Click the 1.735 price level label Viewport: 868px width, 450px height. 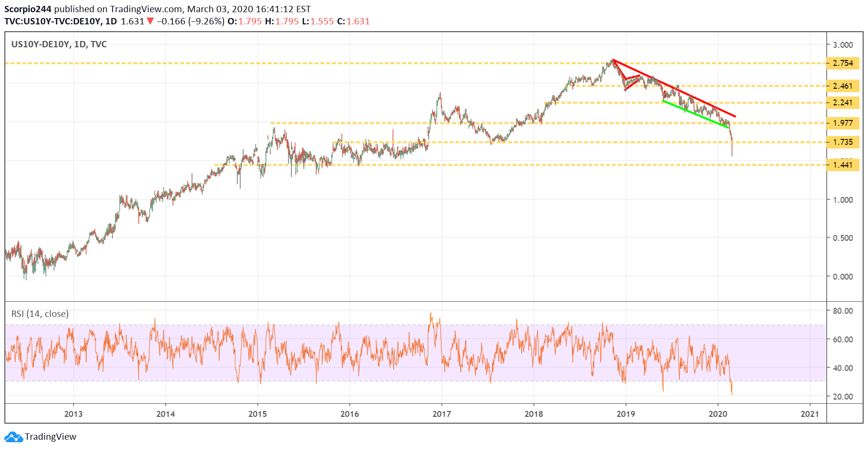pyautogui.click(x=843, y=142)
